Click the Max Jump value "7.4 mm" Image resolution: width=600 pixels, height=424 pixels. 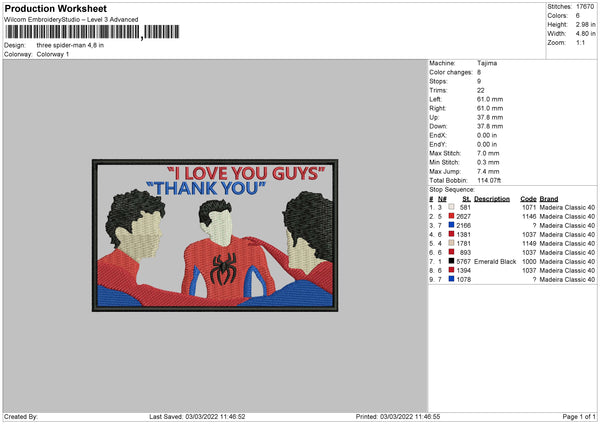488,172
